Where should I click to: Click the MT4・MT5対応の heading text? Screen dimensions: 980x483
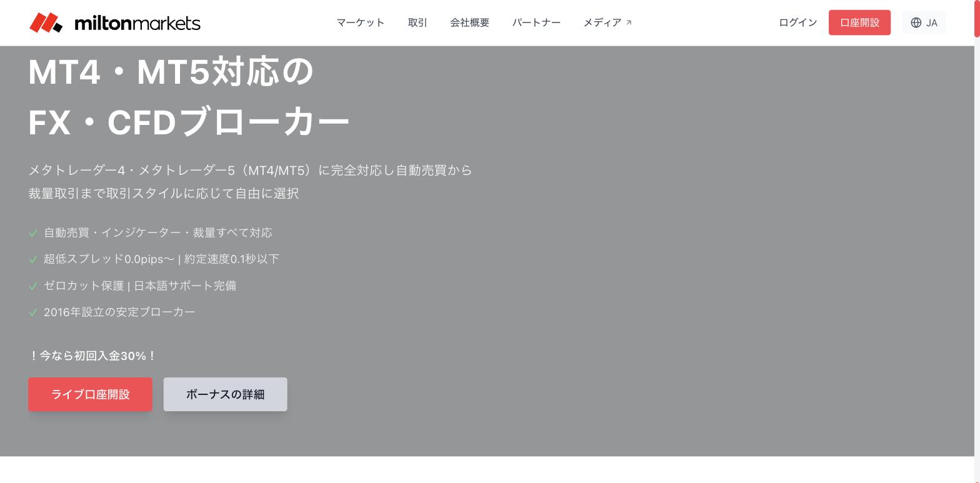(x=171, y=71)
